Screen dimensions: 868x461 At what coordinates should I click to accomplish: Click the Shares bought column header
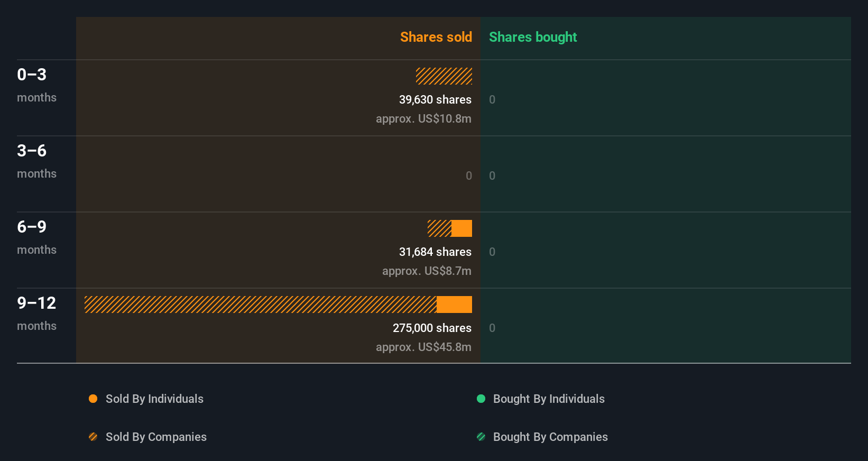533,37
